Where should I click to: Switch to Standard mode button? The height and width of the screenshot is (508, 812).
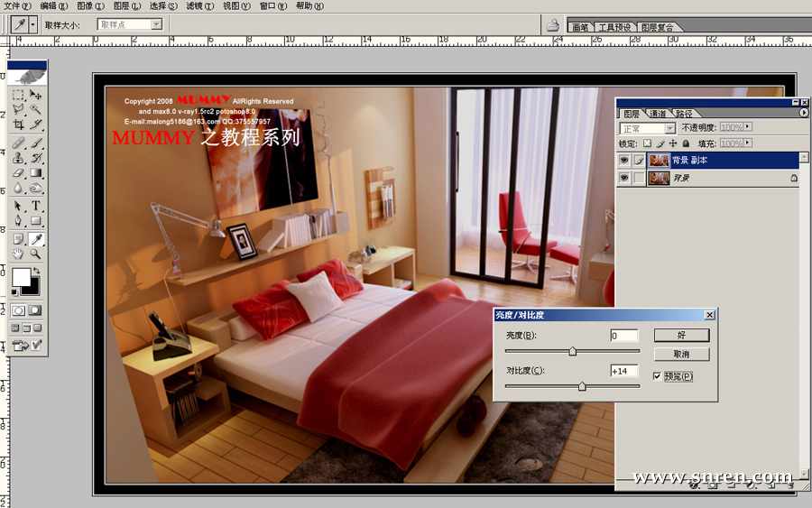[19, 310]
